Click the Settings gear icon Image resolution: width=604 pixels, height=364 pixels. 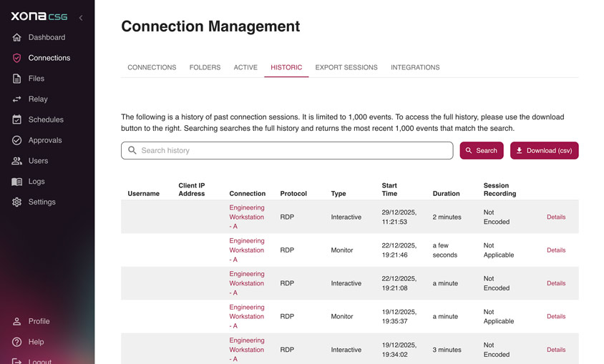(17, 202)
